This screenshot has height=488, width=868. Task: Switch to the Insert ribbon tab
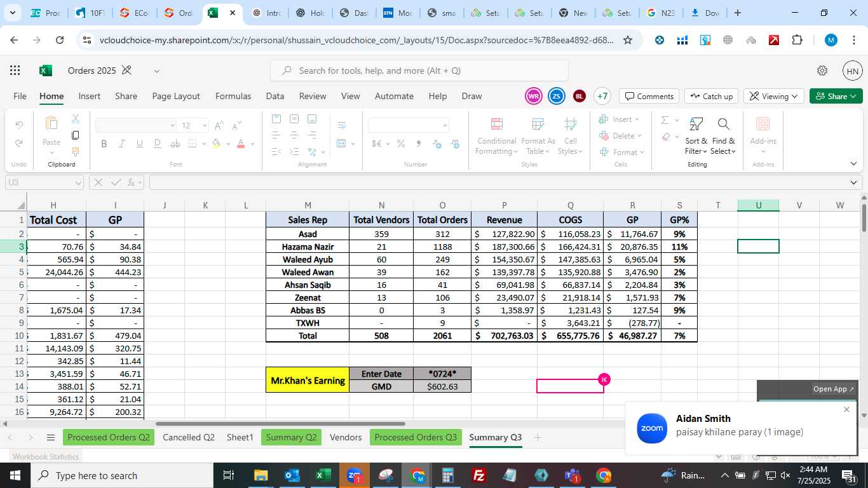(x=90, y=96)
